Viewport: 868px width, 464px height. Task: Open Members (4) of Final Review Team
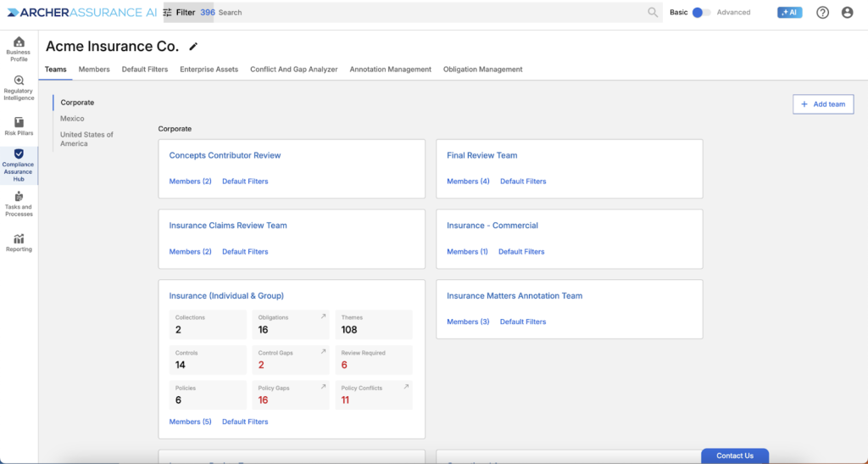pos(468,181)
